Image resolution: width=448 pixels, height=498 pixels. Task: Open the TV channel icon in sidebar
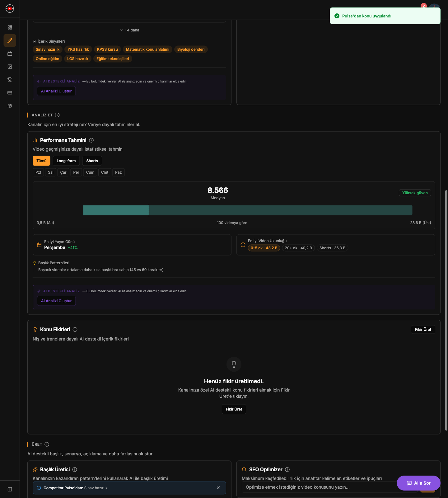point(10,54)
